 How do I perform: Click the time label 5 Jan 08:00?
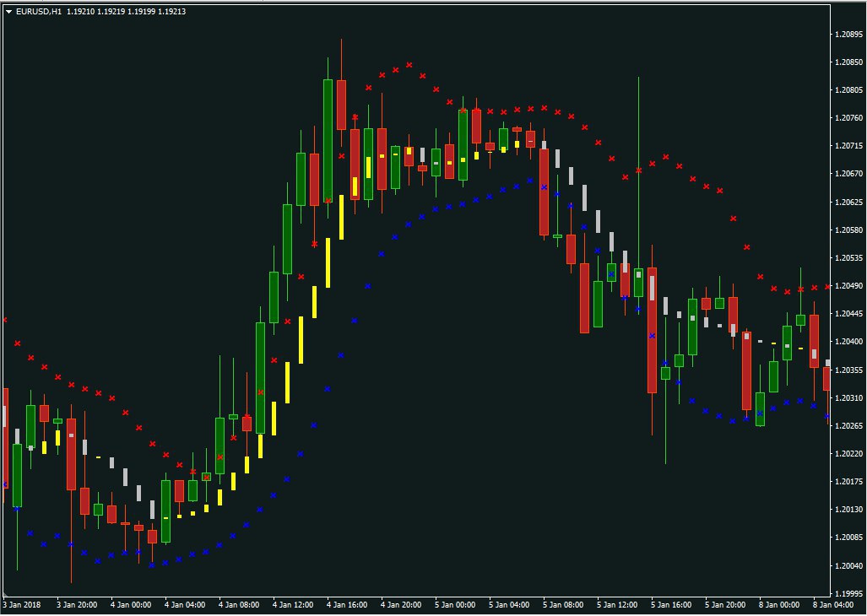coord(563,605)
